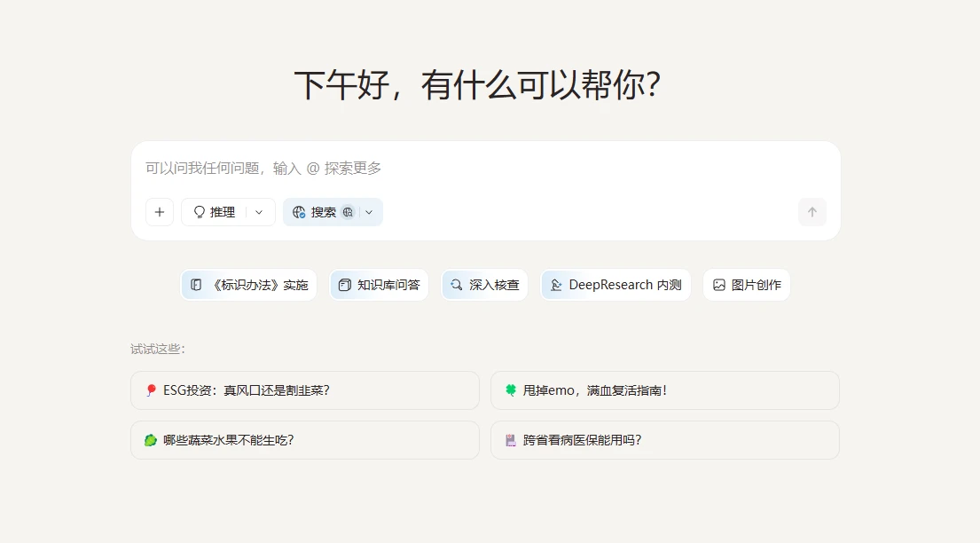Choose suggestion 跨省看病医保能用吗？

pyautogui.click(x=664, y=440)
